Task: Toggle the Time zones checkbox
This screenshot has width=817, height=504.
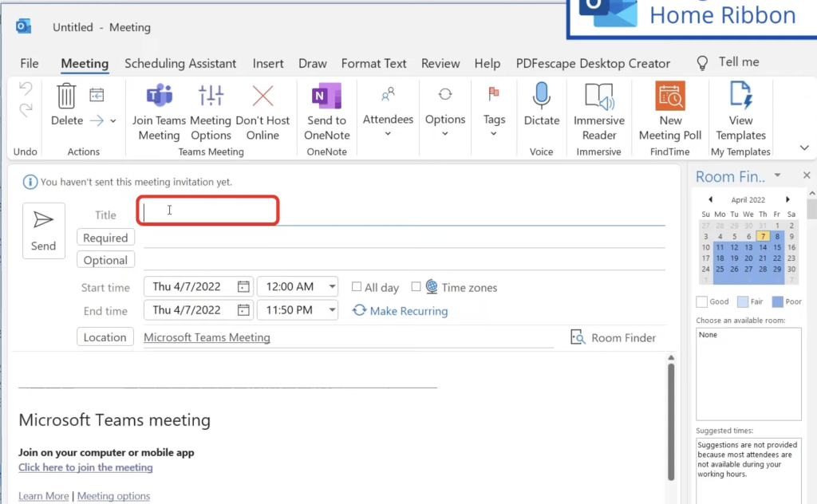Action: pos(416,286)
